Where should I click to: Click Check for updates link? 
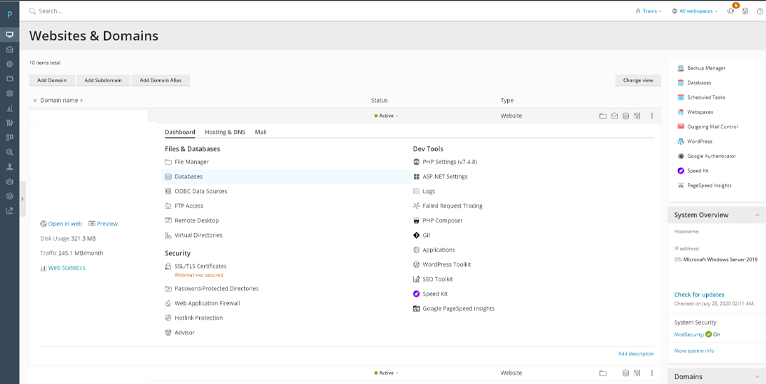click(699, 295)
